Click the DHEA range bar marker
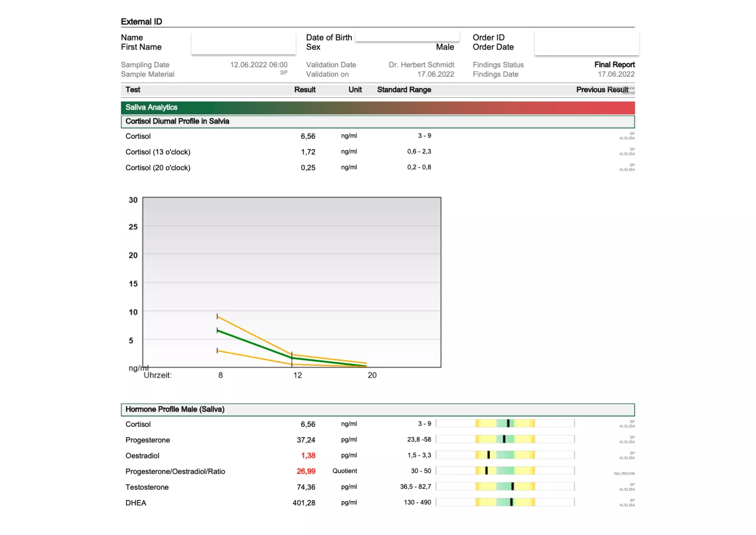Image resolution: width=756 pixels, height=535 pixels. (x=511, y=502)
